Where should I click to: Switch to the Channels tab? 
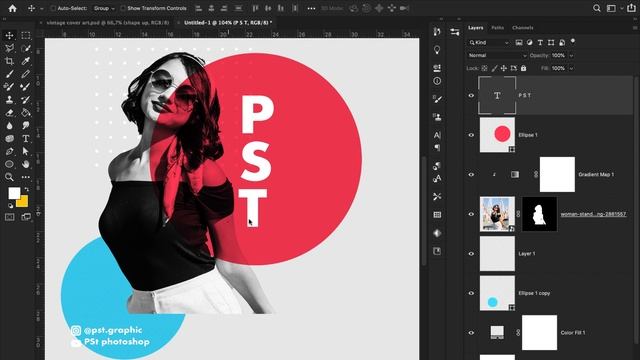(522, 28)
